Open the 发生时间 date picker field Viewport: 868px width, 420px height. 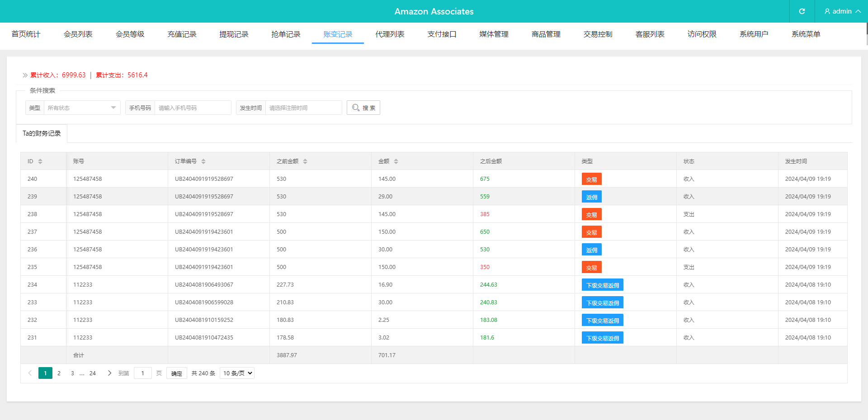click(303, 108)
